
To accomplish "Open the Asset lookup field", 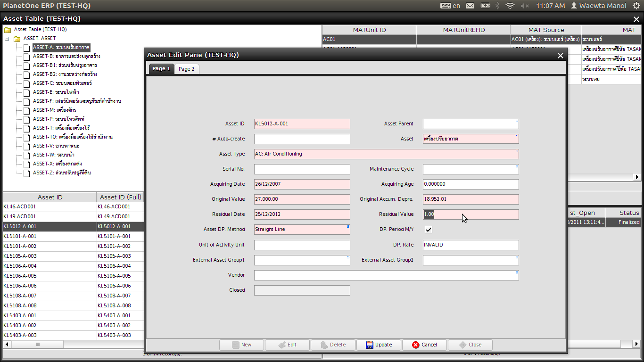I will point(471,139).
